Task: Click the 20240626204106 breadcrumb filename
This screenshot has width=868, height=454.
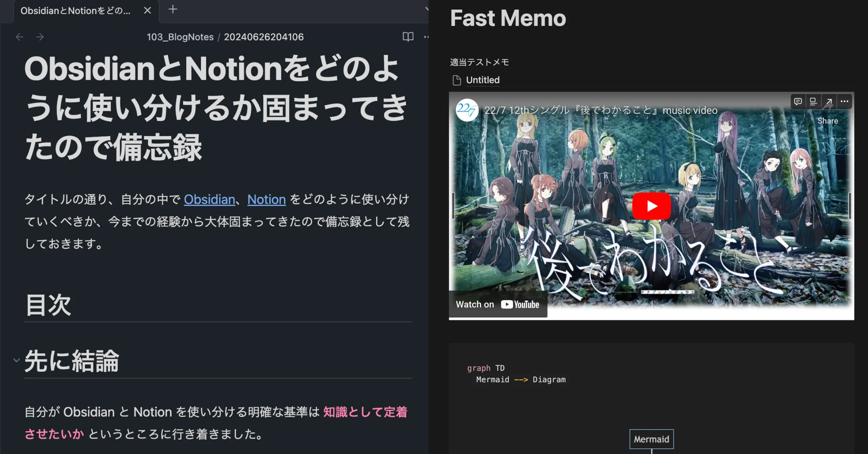Action: pyautogui.click(x=264, y=37)
